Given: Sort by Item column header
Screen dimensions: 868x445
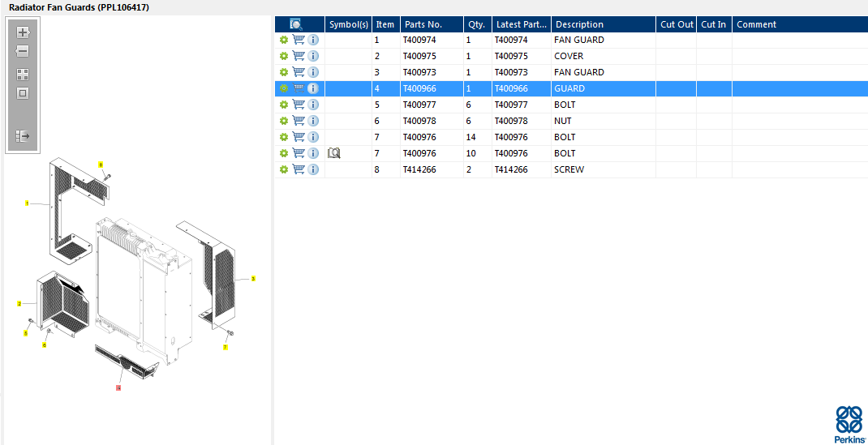Looking at the screenshot, I should pyautogui.click(x=386, y=24).
